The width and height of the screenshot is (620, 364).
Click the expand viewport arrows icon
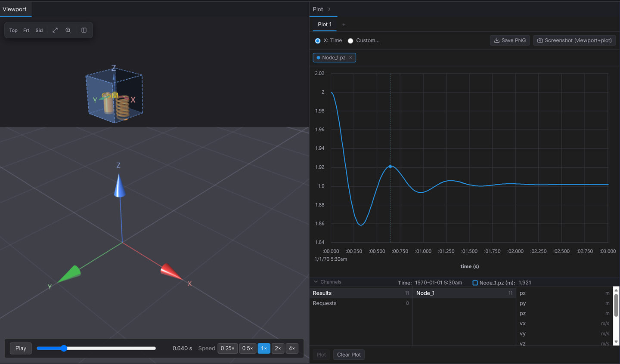tap(55, 31)
